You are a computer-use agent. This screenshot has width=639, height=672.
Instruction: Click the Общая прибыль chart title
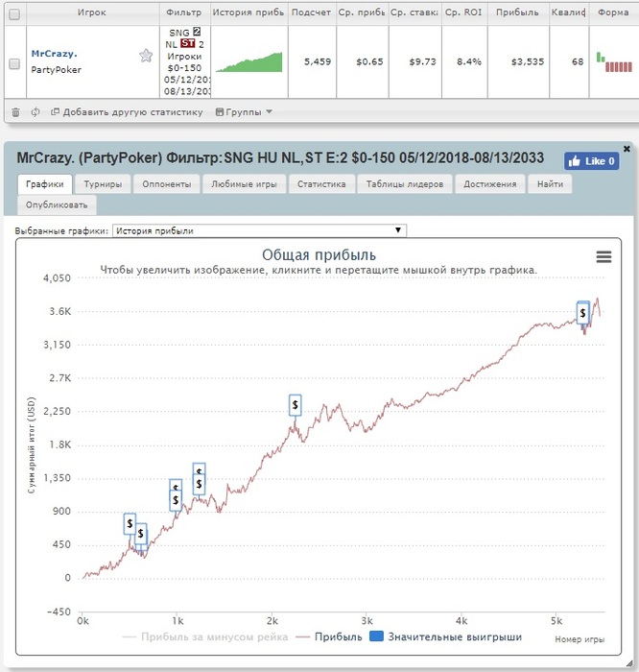pyautogui.click(x=319, y=254)
